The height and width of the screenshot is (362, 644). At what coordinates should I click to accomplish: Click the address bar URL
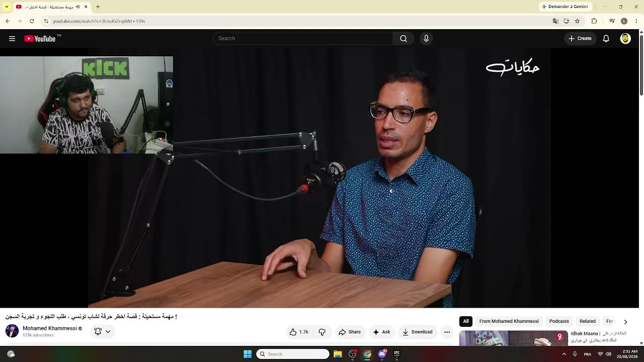click(99, 21)
